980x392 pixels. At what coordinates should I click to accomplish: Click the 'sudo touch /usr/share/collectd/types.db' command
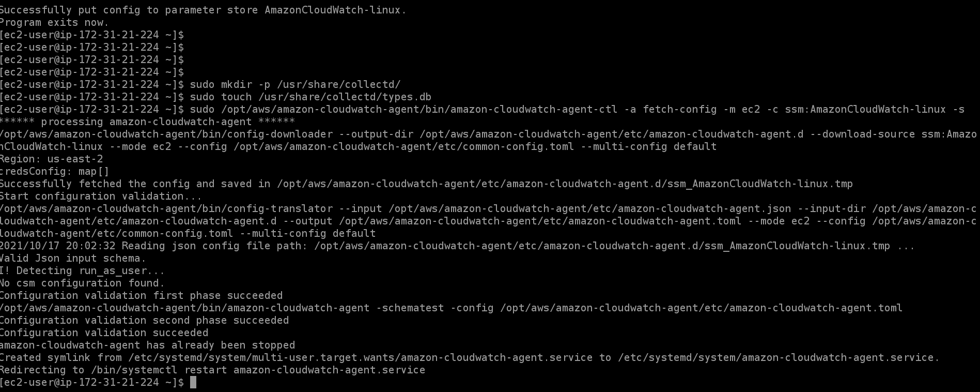[x=310, y=97]
